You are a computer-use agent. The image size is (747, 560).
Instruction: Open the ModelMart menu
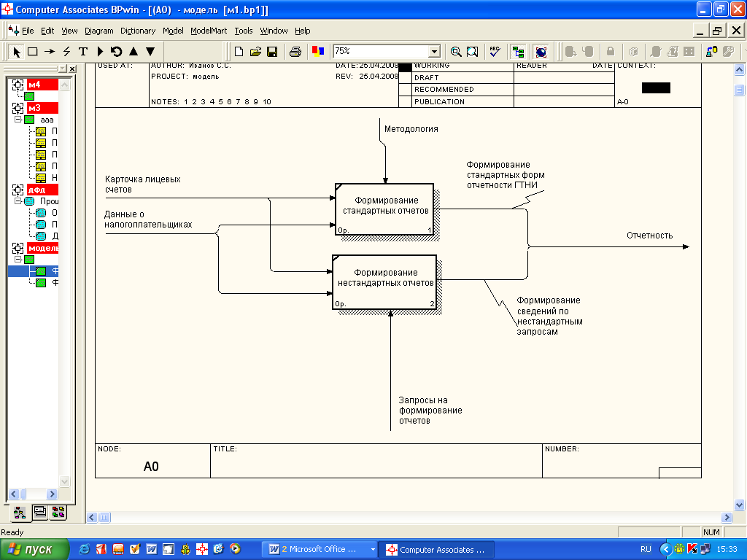coord(209,31)
